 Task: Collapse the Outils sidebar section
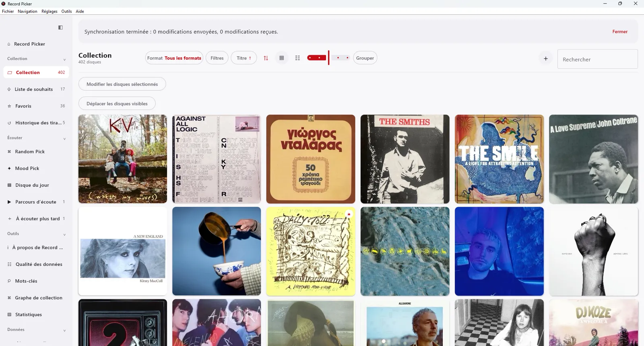64,235
